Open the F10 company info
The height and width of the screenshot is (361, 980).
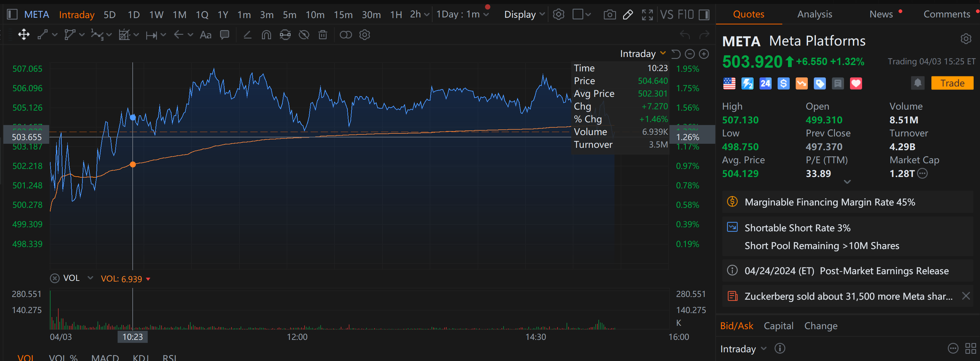(x=685, y=14)
